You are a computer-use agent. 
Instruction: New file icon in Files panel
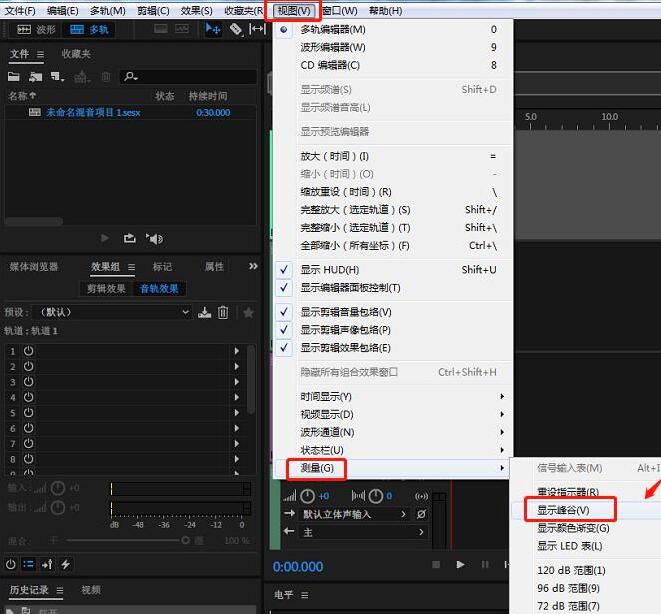pos(57,77)
